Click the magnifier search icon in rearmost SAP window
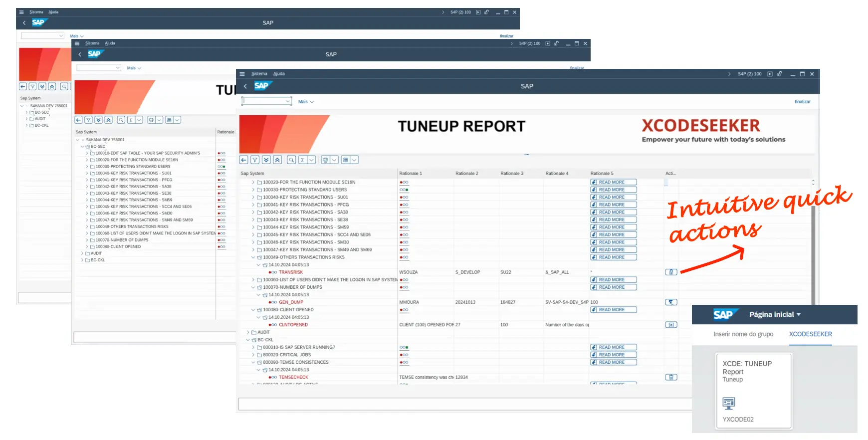Screen dimensions: 868x440 (64, 86)
